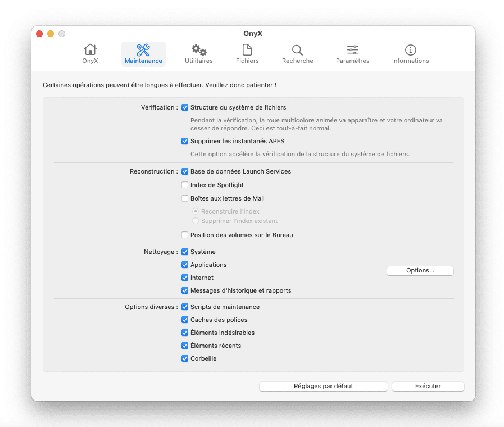Toggle Caches des polices checkbox
The height and width of the screenshot is (427, 504).
[x=185, y=320]
